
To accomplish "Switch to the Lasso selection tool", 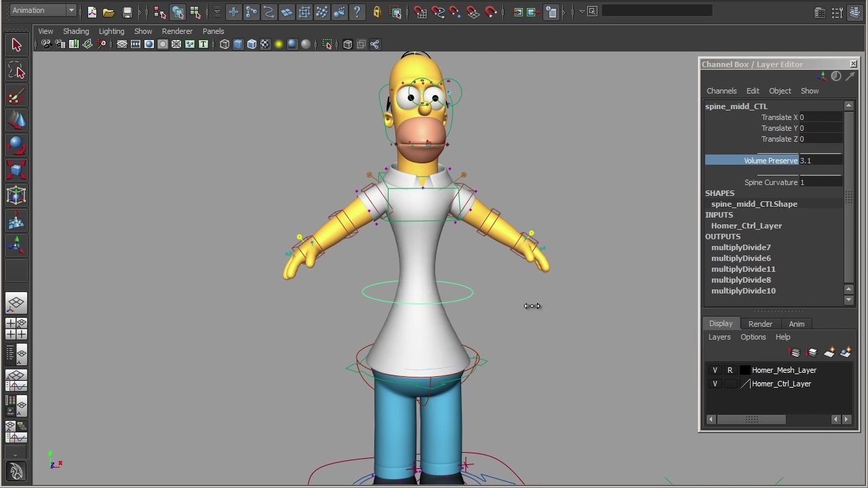I will (x=17, y=70).
